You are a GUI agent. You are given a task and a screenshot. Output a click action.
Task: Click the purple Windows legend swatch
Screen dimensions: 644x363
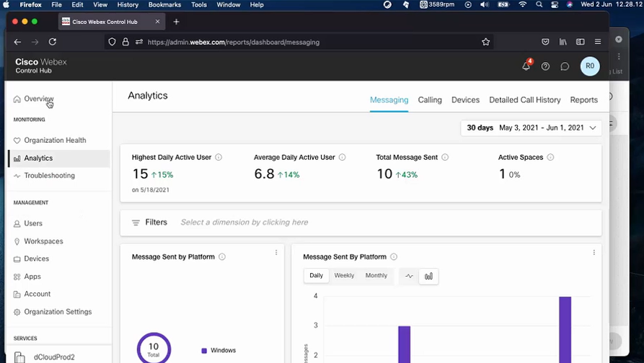[204, 351]
